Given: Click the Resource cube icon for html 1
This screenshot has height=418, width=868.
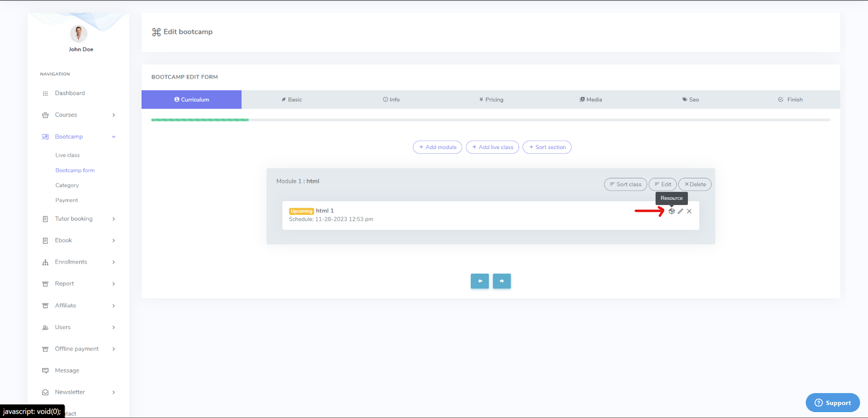Looking at the screenshot, I should (672, 211).
